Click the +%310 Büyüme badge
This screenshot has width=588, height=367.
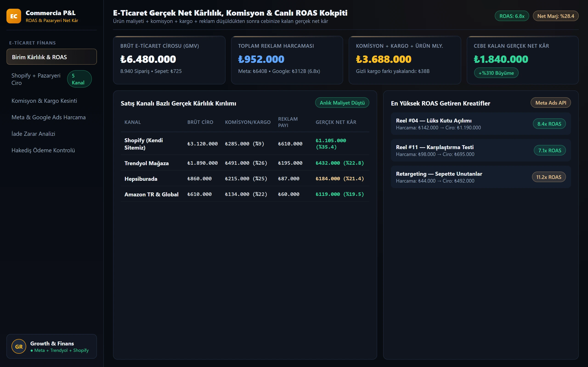496,73
